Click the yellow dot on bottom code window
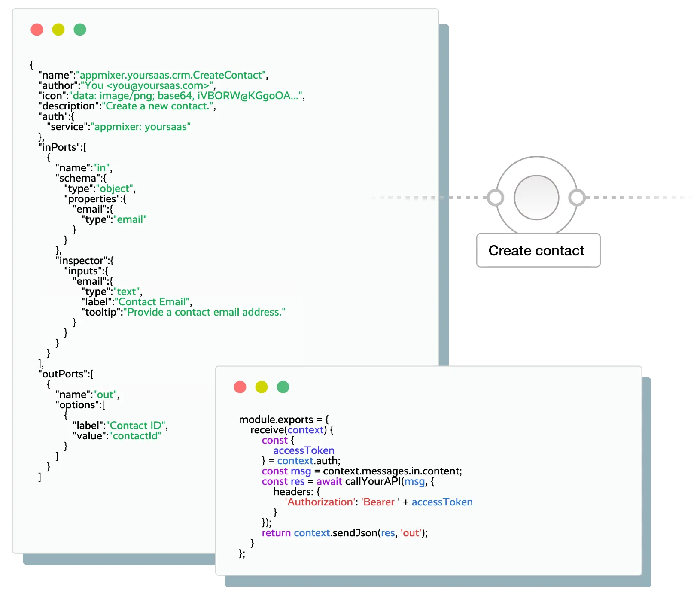 (261, 387)
